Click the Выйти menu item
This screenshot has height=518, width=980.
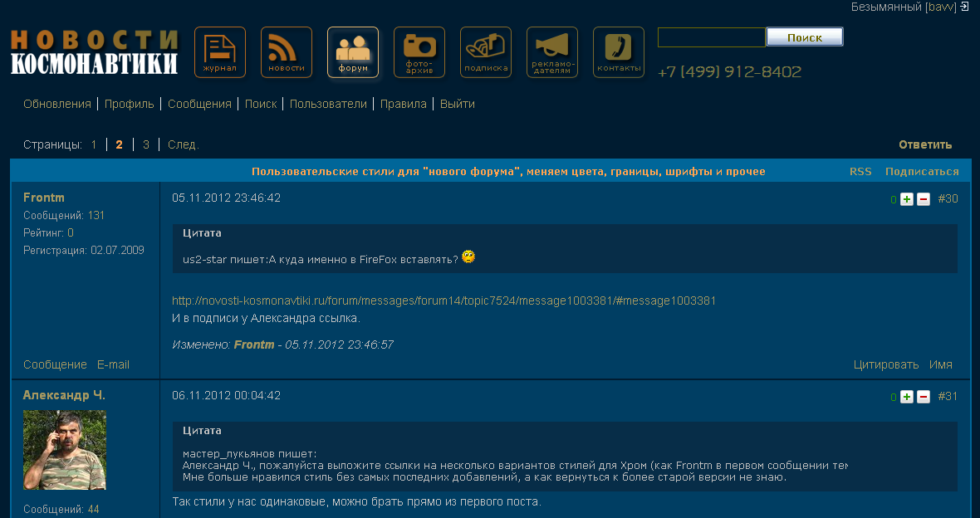tap(458, 105)
